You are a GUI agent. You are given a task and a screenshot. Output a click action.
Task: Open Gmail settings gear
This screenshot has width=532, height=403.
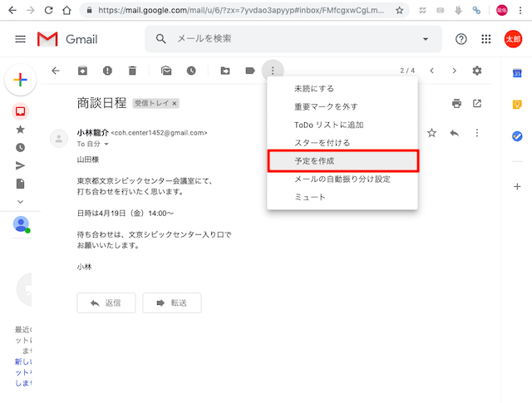pos(477,71)
